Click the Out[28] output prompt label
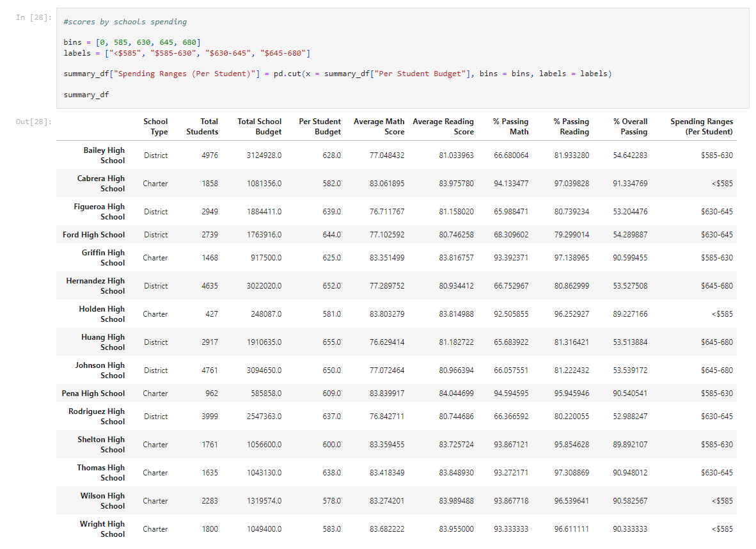This screenshot has height=549, width=756. 33,122
